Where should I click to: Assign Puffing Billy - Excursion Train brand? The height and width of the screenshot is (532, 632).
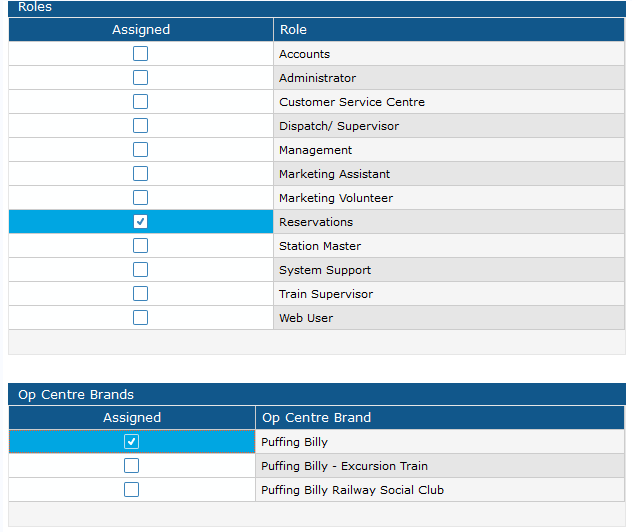(131, 466)
